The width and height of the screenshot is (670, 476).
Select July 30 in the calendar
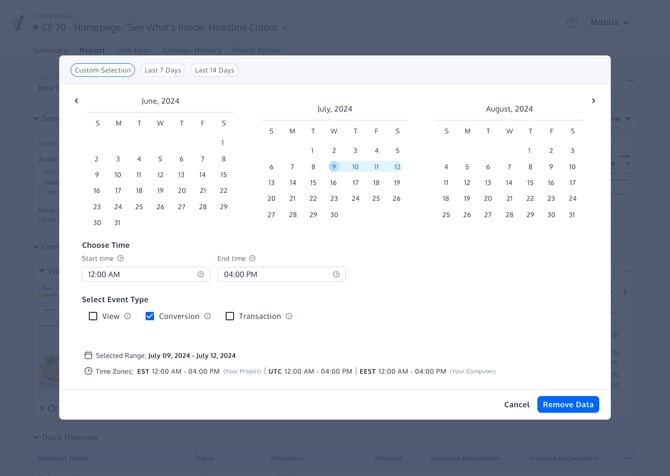pyautogui.click(x=334, y=214)
